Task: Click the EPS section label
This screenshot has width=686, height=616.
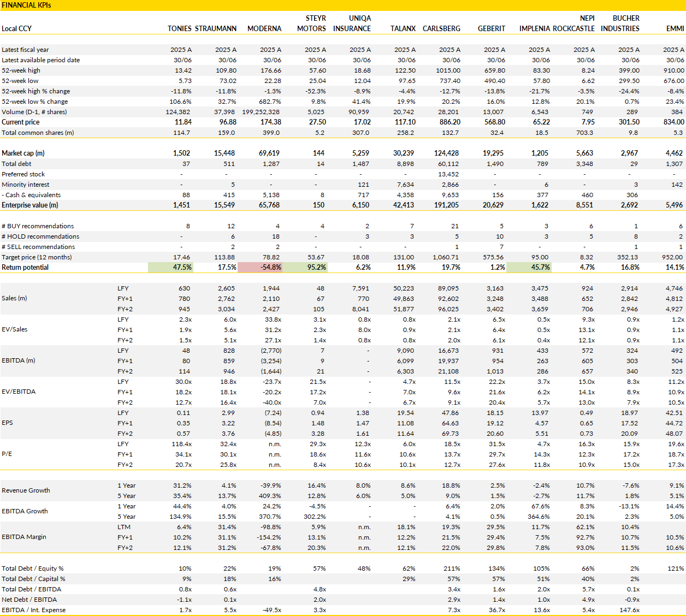Action: (7, 423)
